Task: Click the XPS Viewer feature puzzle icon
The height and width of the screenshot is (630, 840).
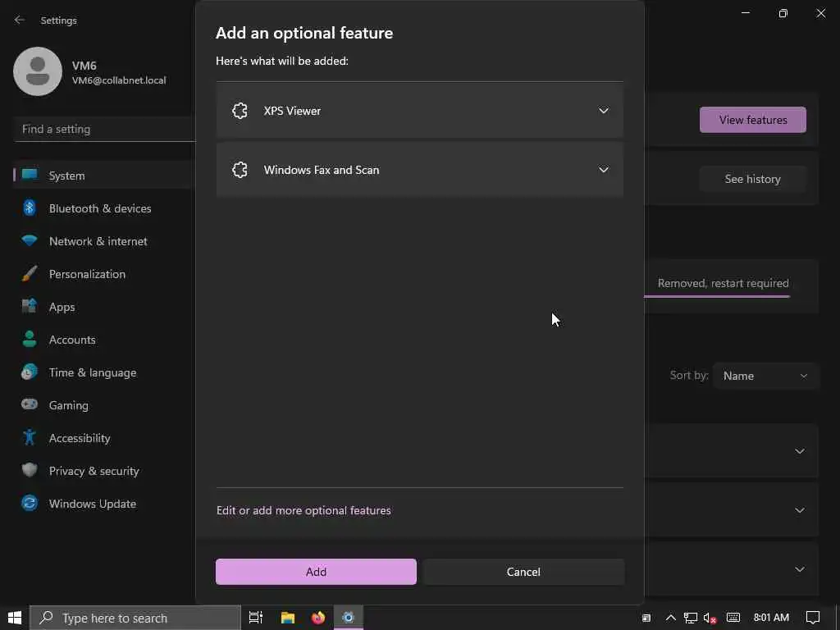Action: click(240, 111)
